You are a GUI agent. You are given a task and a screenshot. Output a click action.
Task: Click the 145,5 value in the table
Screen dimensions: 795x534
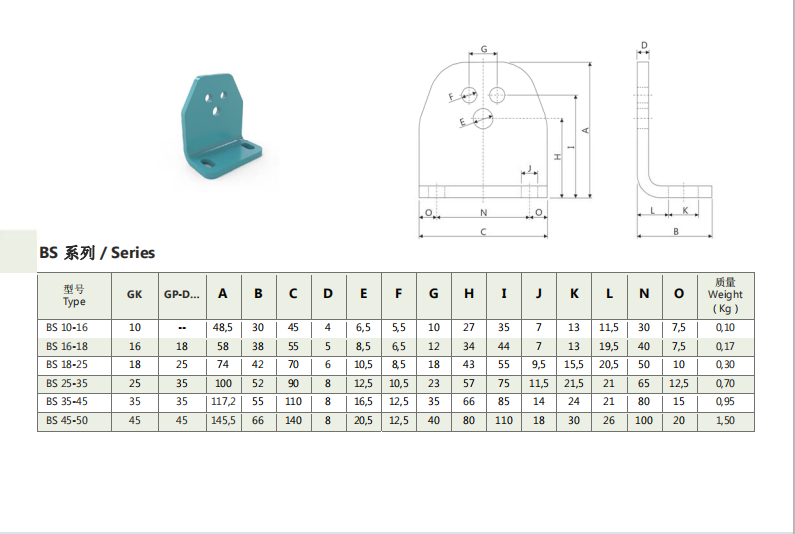click(223, 420)
